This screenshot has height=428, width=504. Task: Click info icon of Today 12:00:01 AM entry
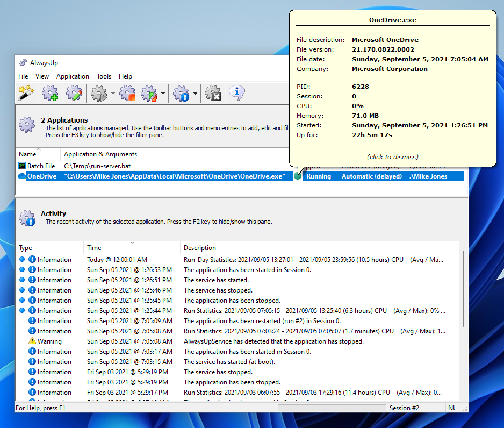click(32, 259)
